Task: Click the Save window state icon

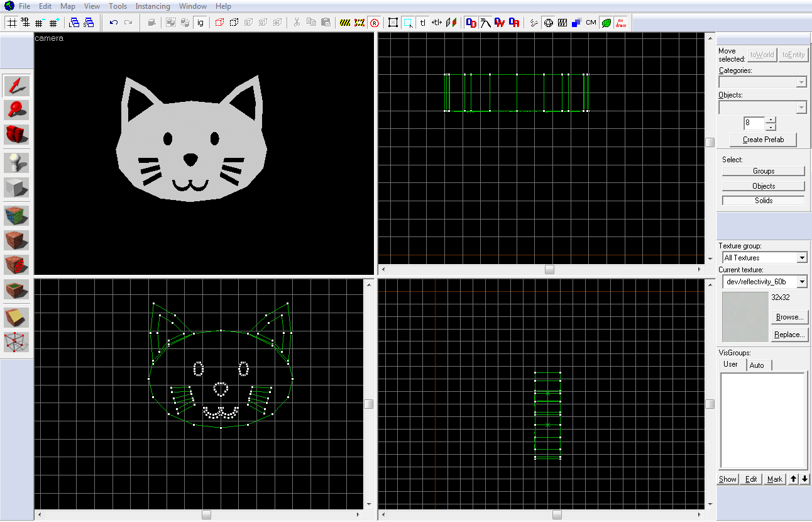Action: click(x=89, y=23)
